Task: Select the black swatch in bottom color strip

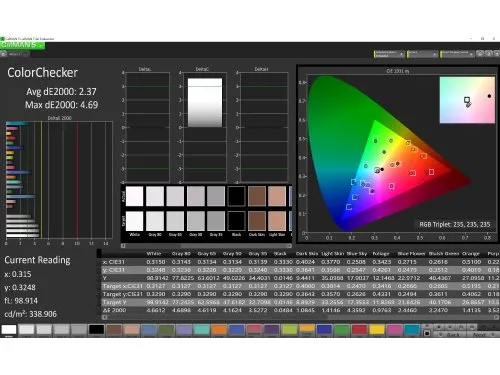Action: tap(96, 329)
